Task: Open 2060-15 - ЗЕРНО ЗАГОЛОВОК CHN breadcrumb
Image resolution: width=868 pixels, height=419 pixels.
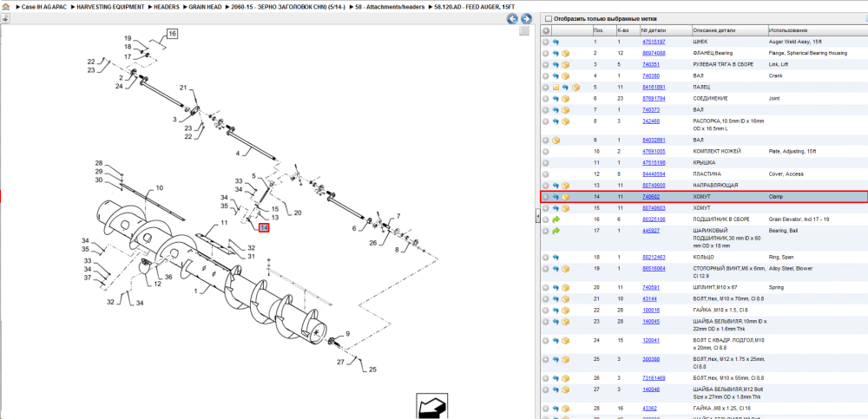Action: (288, 7)
